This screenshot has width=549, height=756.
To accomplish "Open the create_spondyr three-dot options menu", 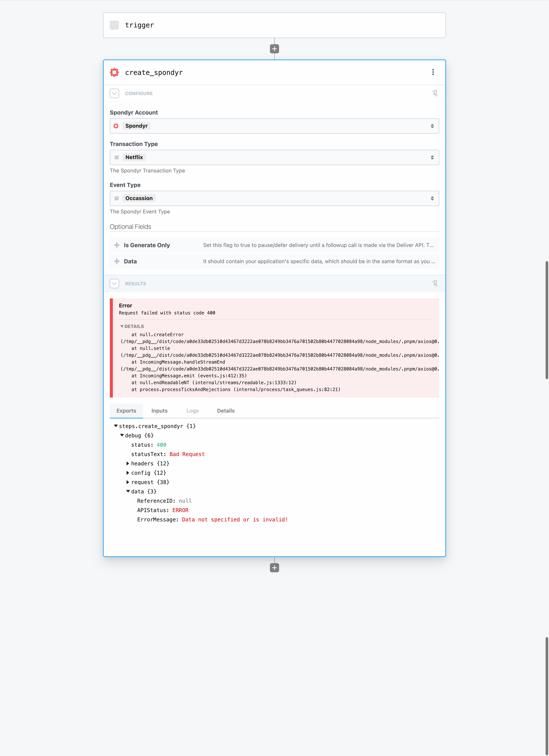I will 433,72.
